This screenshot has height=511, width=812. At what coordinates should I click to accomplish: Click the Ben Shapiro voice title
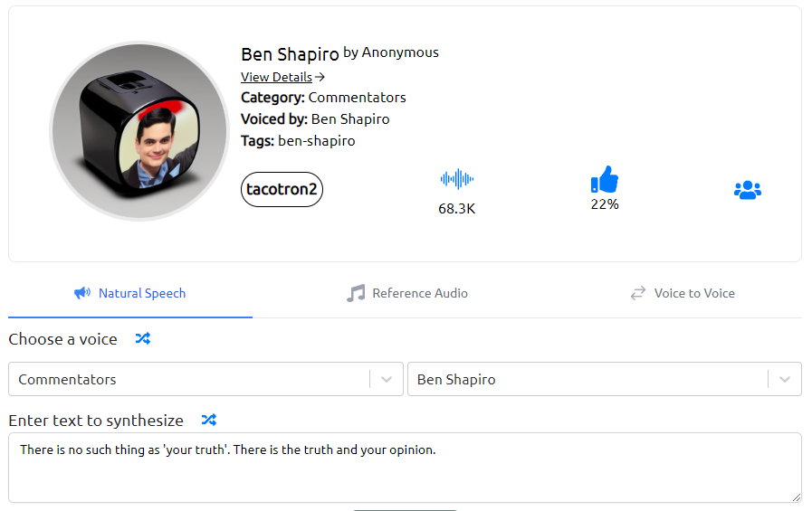tap(290, 53)
